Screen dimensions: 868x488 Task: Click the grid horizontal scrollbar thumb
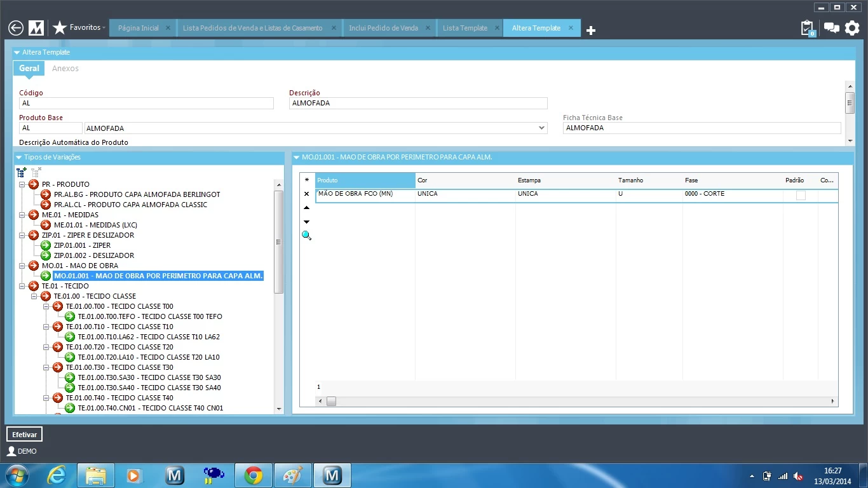tap(331, 402)
